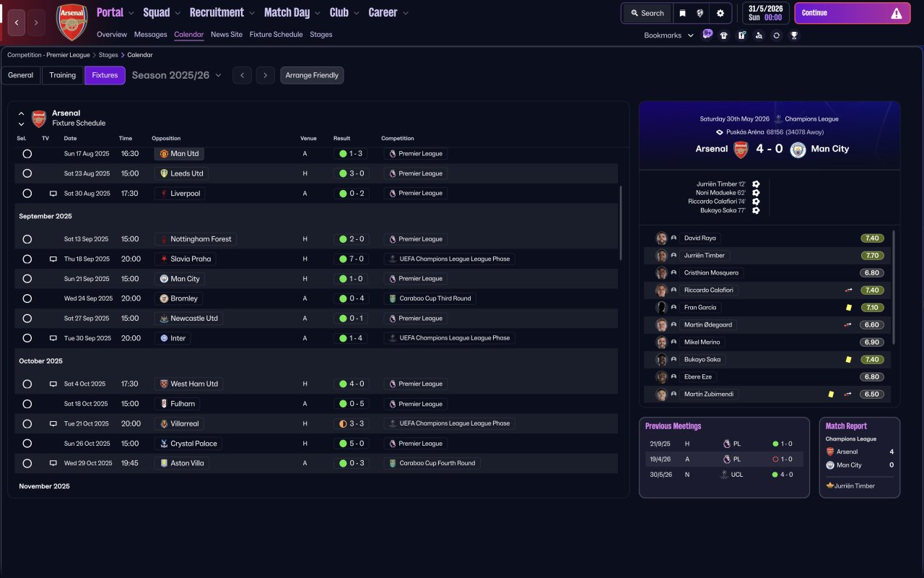
Task: Click the yellow card on Bukayo Saka's row
Action: pyautogui.click(x=849, y=360)
